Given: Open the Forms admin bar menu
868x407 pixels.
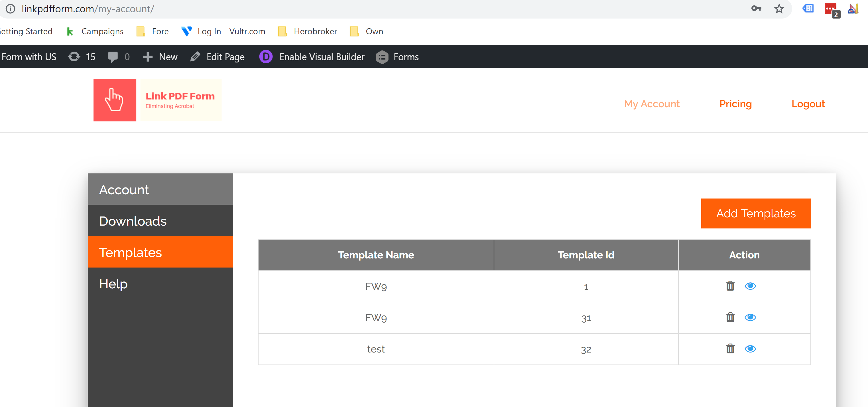Looking at the screenshot, I should click(397, 57).
